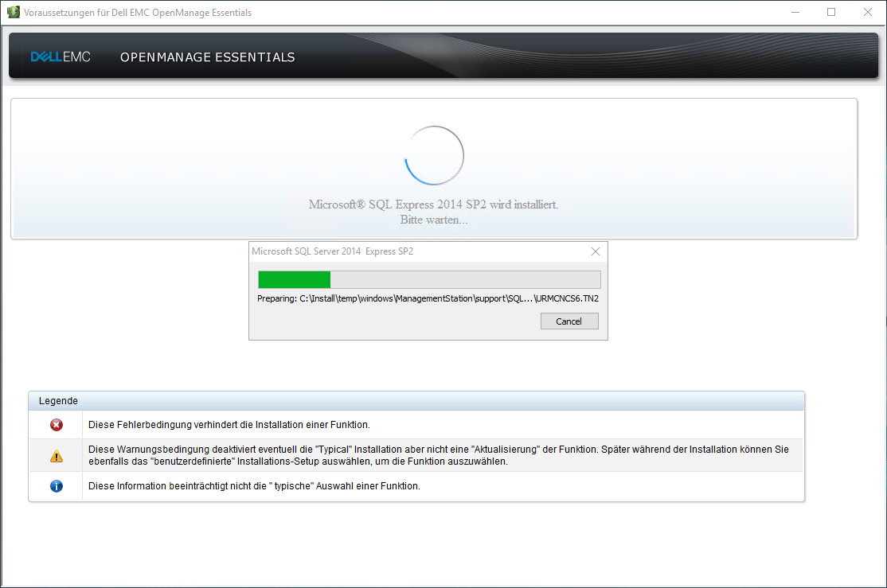Click the blue information icon
This screenshot has height=588, width=887.
point(57,485)
